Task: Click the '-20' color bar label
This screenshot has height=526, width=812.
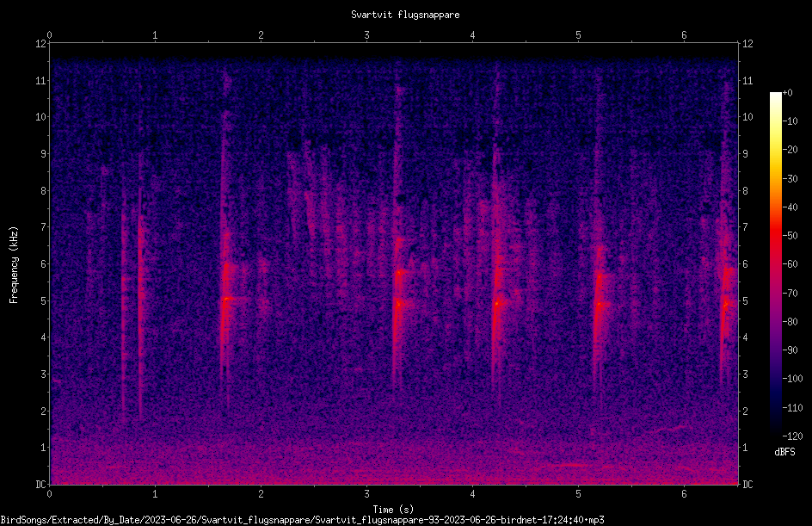Action: (x=790, y=150)
